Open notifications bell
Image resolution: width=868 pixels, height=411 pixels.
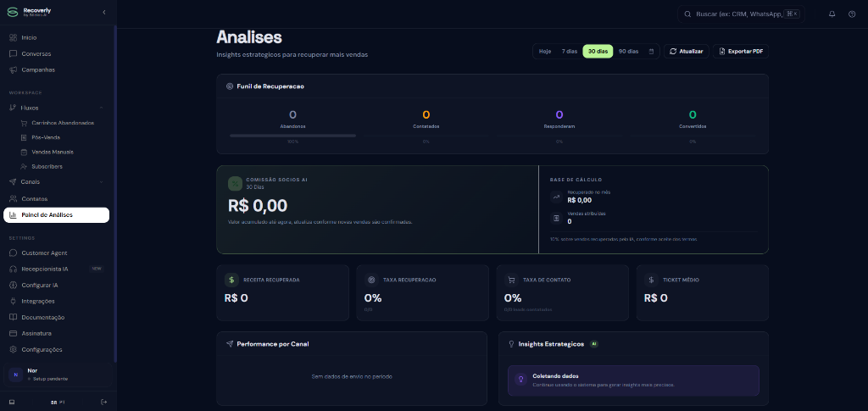click(x=832, y=14)
